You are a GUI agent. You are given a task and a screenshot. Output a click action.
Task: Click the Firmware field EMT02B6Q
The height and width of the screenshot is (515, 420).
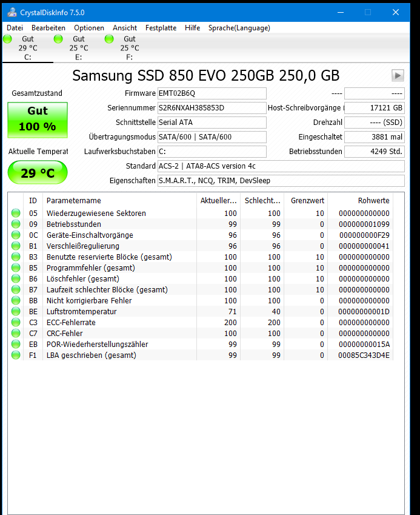[x=212, y=93]
